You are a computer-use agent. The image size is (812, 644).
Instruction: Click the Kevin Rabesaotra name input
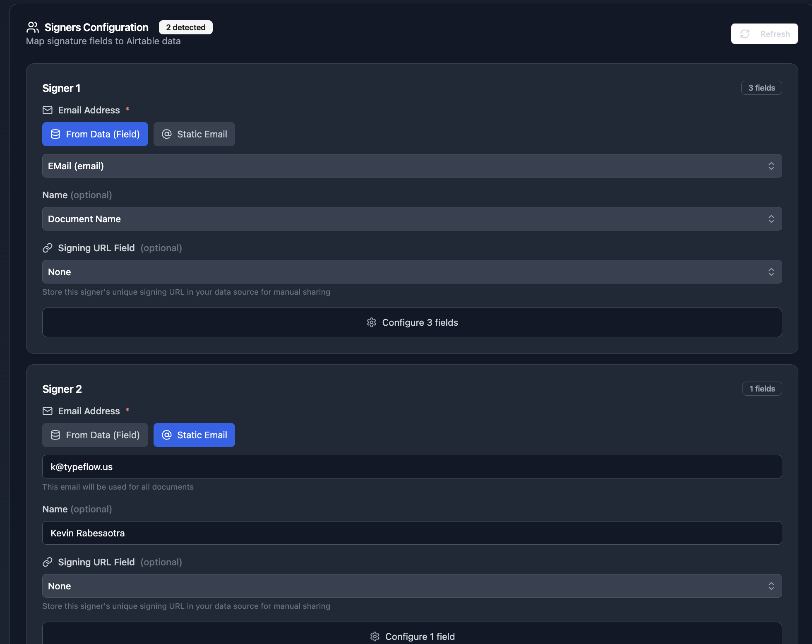tap(412, 533)
